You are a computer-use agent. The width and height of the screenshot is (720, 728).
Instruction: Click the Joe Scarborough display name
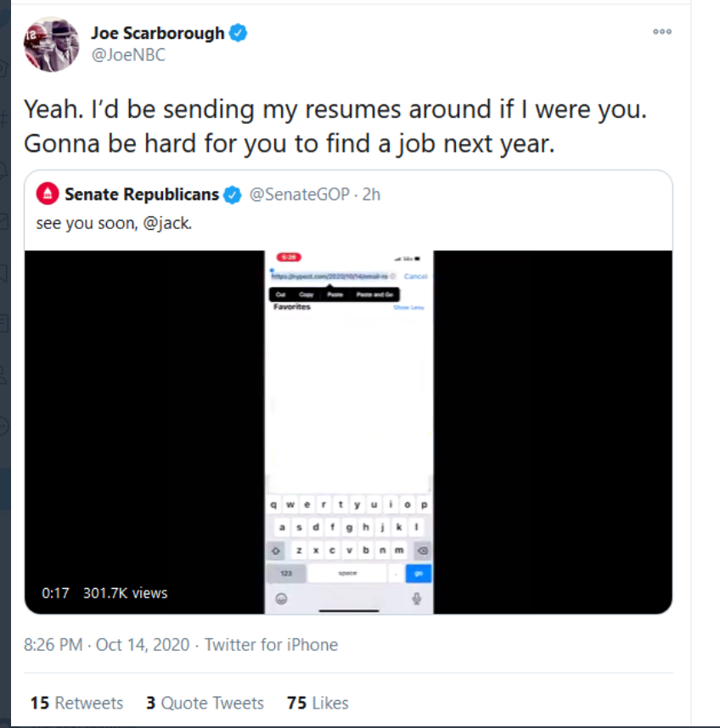coord(157,33)
